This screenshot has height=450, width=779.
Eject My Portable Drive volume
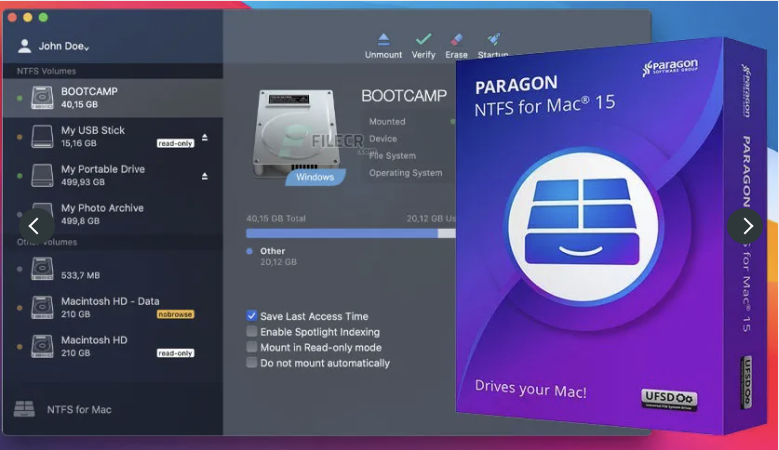pyautogui.click(x=205, y=176)
